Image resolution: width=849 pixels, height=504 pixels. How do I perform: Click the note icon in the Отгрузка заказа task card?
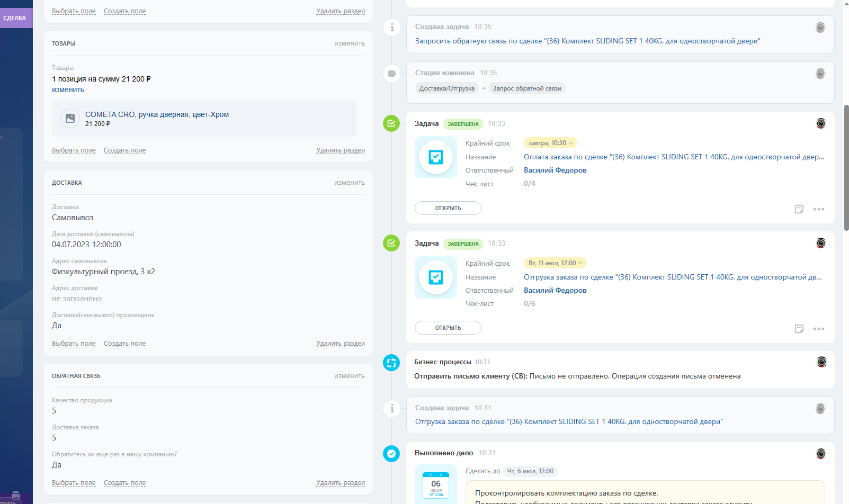tap(799, 329)
